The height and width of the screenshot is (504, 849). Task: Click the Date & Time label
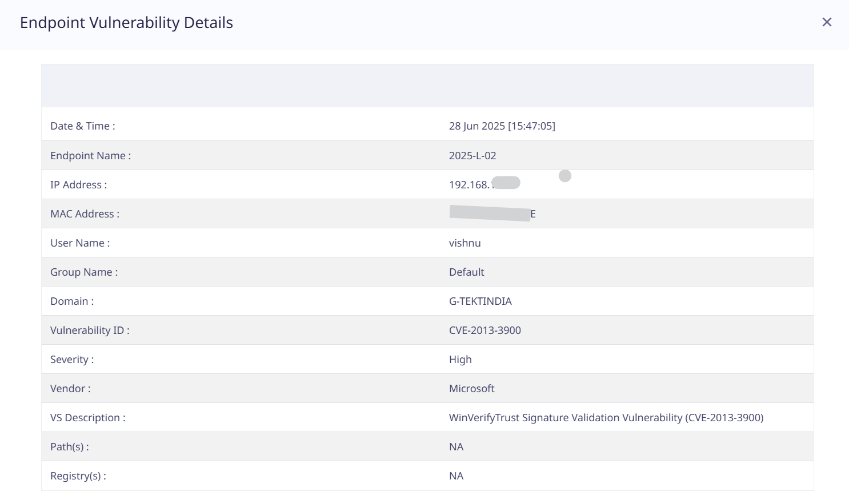83,126
